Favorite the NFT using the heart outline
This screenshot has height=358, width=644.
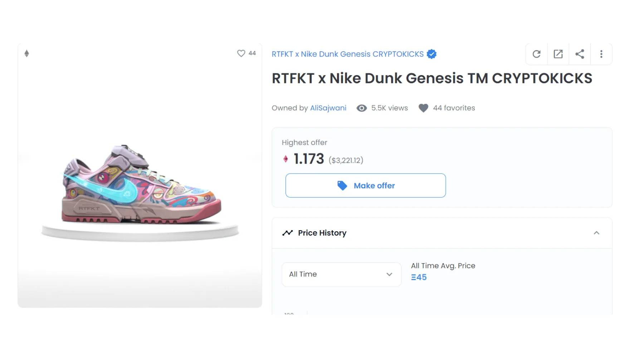241,53
